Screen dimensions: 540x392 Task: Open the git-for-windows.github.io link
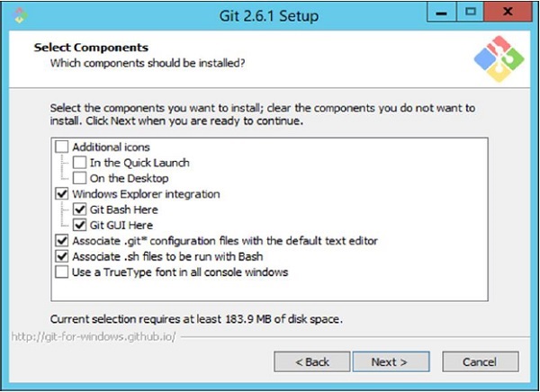click(x=94, y=337)
